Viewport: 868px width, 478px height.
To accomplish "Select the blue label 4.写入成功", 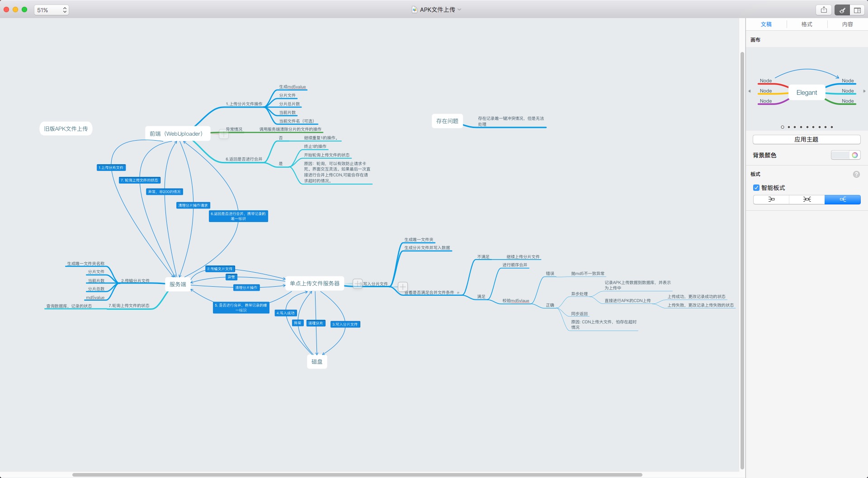I will pos(286,313).
